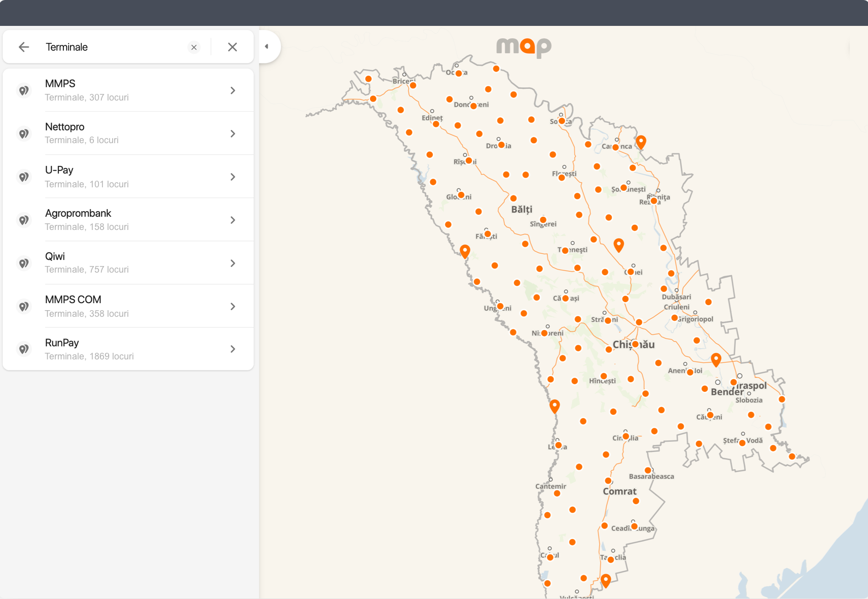Expand the Agroprombank row chevron
The height and width of the screenshot is (599, 868).
coord(233,220)
